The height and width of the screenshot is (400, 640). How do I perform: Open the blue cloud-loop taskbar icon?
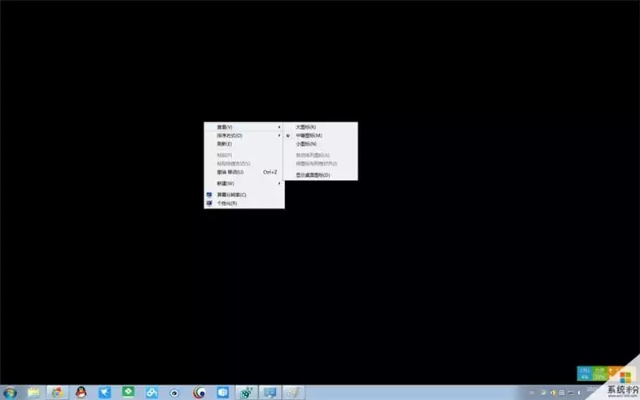[x=152, y=393]
